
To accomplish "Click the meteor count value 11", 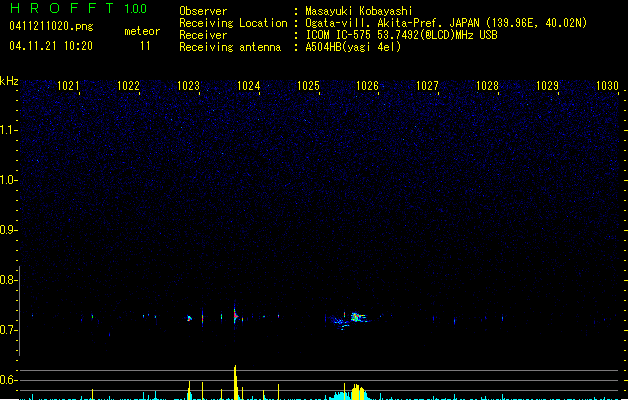I will (x=145, y=46).
